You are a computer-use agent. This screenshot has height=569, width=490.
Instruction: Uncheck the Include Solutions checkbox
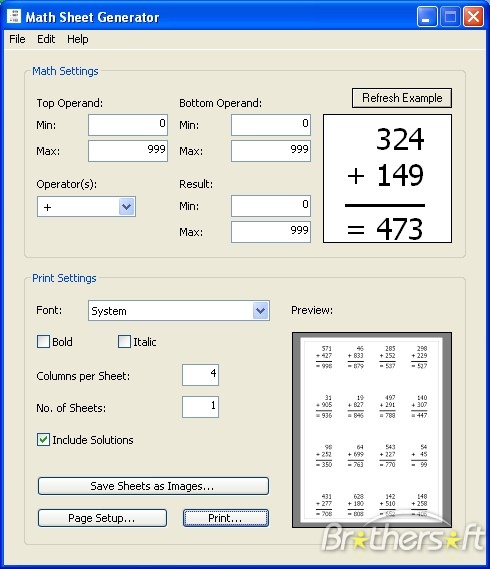43,440
